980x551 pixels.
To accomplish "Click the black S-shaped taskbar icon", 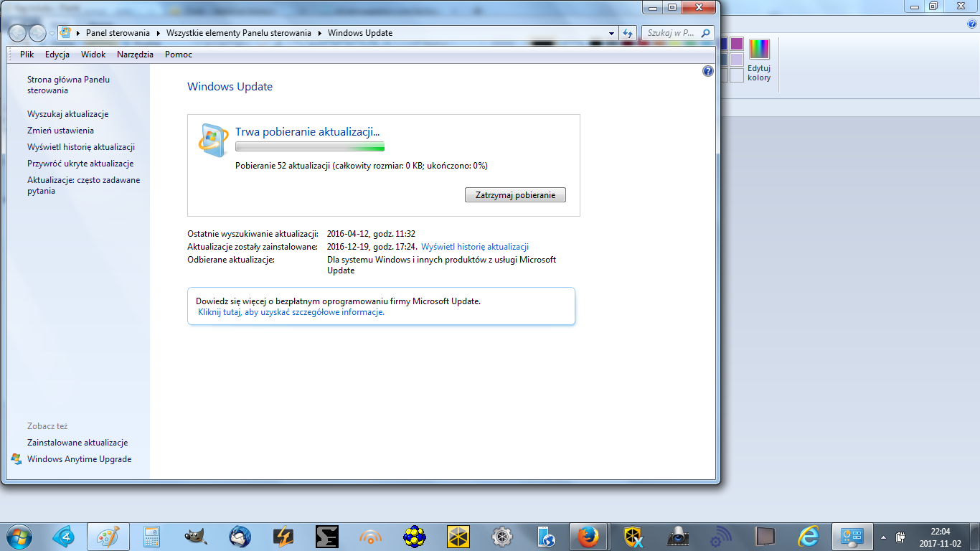I will coord(327,537).
